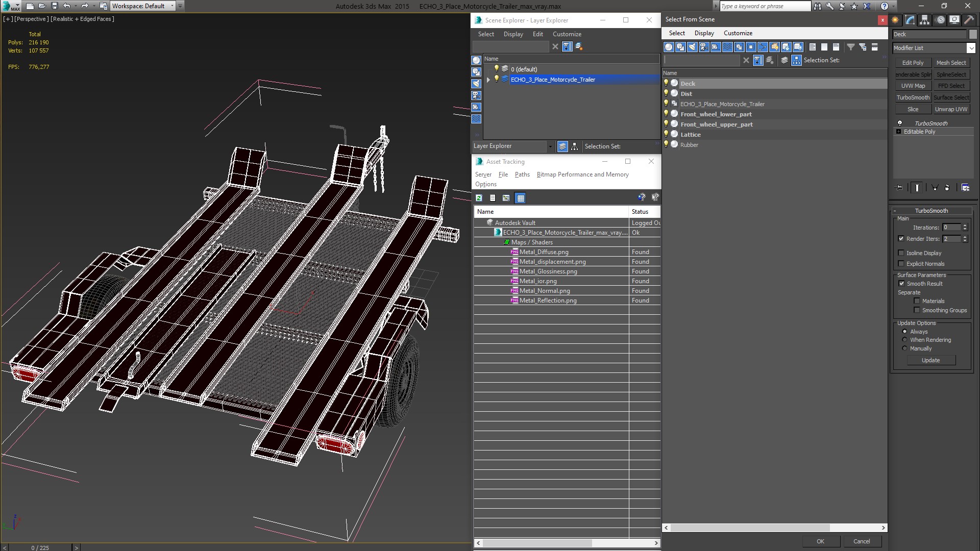Open Display menu in Select From Scene

click(704, 33)
